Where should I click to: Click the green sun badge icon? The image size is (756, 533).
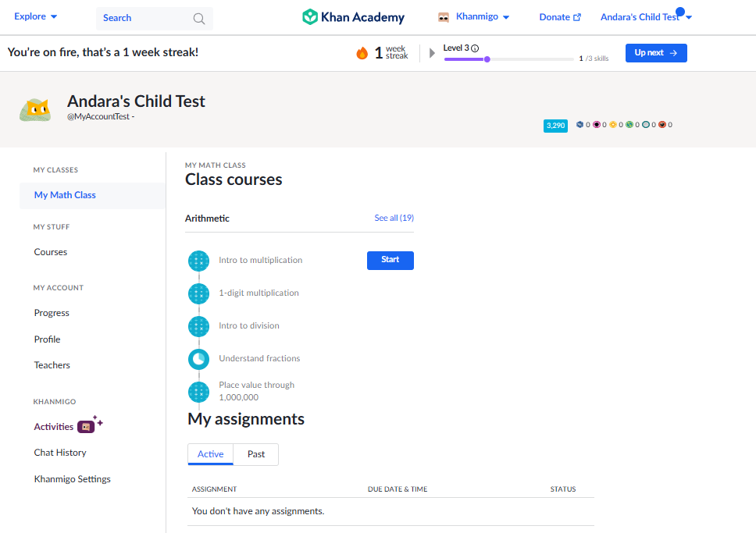[629, 124]
